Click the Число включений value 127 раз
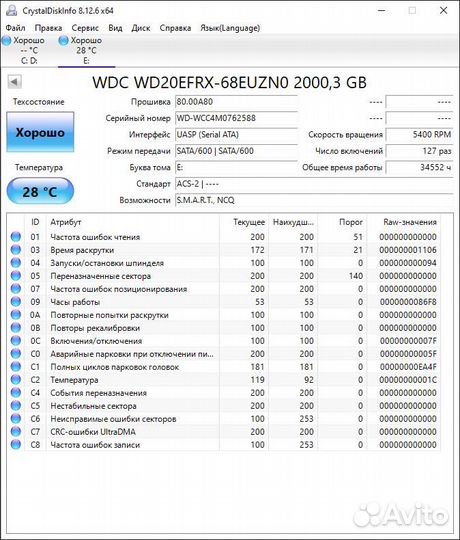 [x=419, y=151]
